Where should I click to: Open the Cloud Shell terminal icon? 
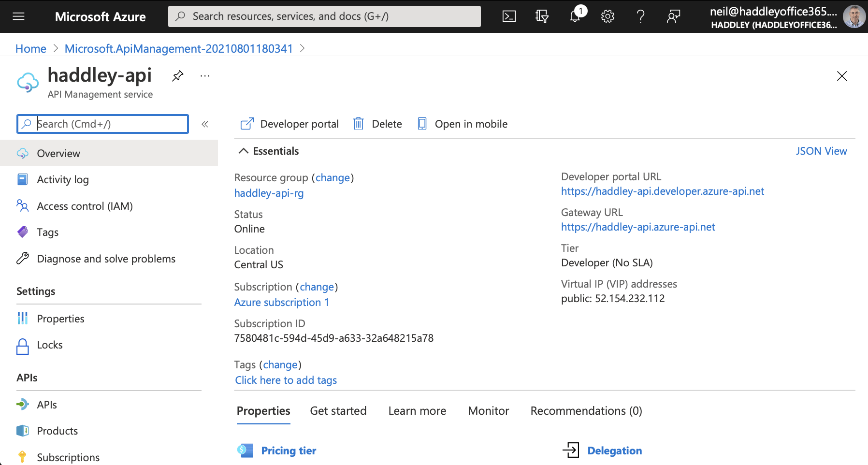(x=509, y=16)
